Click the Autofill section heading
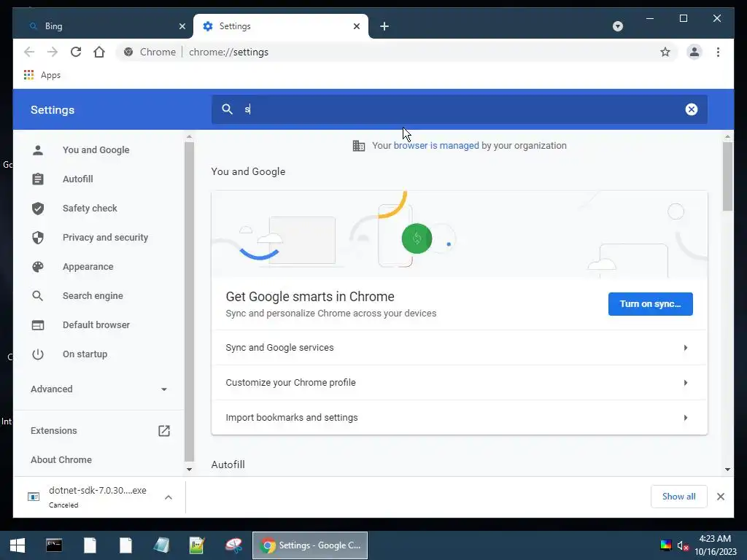This screenshot has width=747, height=560. (228, 464)
